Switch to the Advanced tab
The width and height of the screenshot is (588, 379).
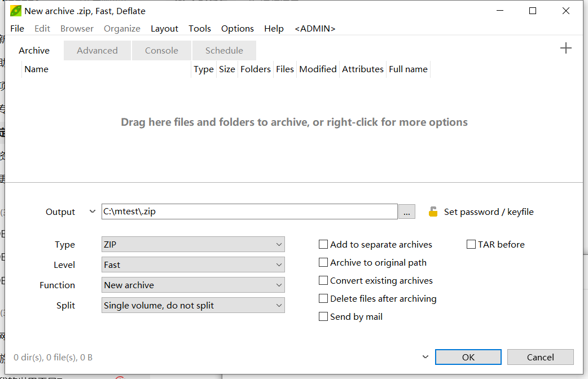tap(97, 51)
